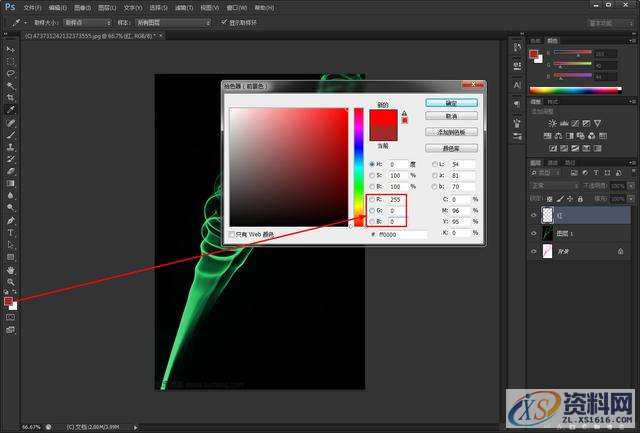Hide the 图层 1 layer via eye icon
This screenshot has height=433, width=640.
click(x=533, y=233)
